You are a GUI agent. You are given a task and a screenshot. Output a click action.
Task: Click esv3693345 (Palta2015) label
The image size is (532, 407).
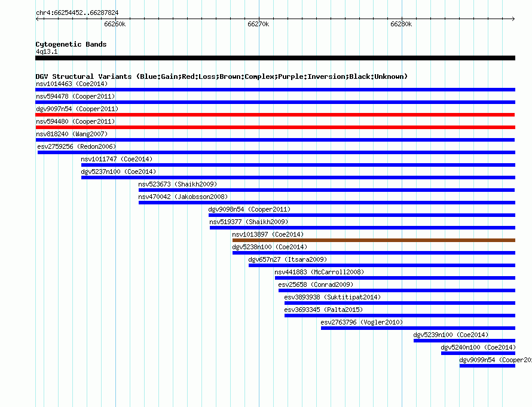(323, 310)
